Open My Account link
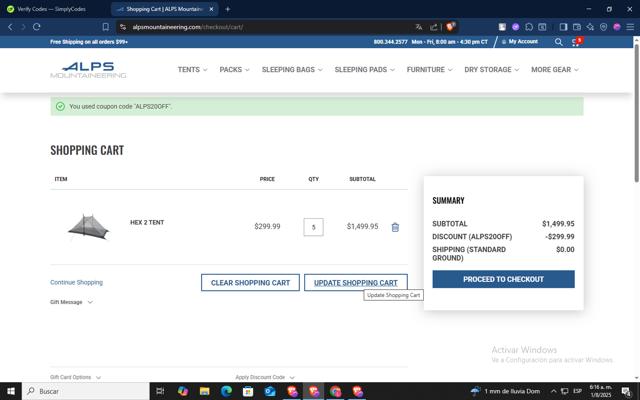 click(520, 42)
